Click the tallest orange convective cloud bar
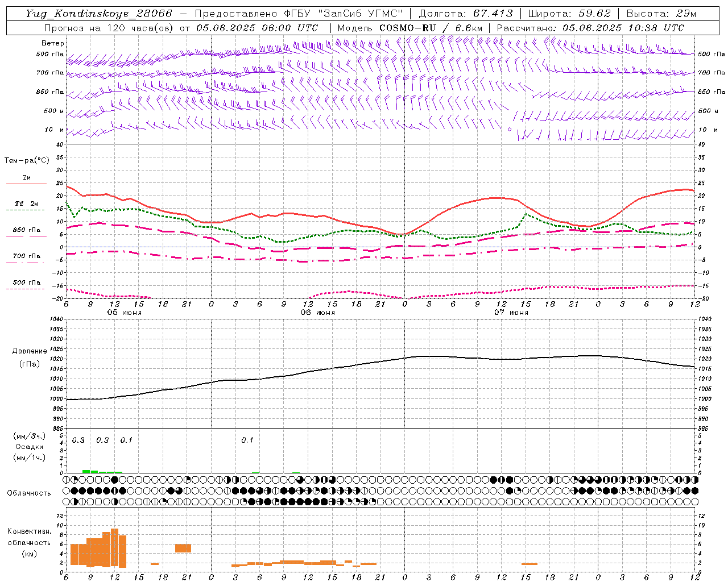This screenshot has height=582, width=728. pos(114,547)
